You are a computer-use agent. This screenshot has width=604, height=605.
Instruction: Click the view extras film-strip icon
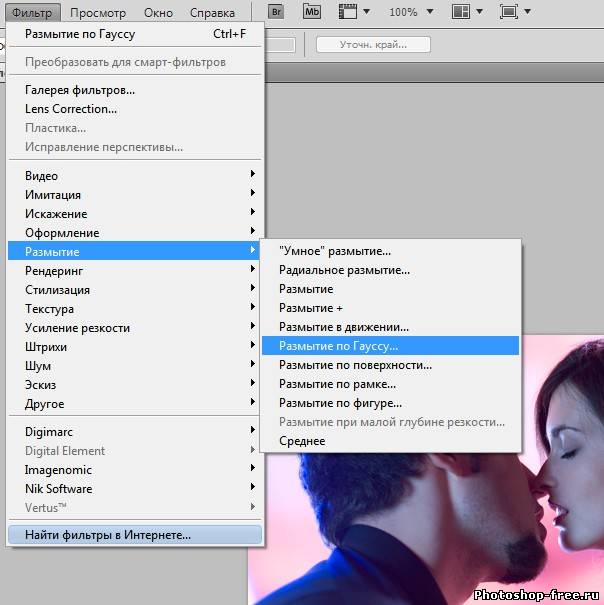(347, 13)
